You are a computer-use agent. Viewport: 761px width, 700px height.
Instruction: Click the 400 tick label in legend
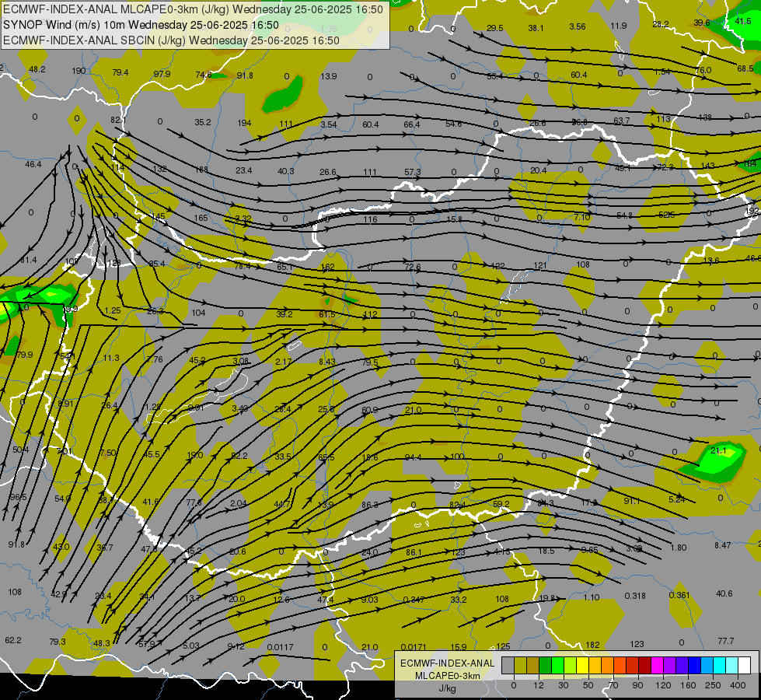coord(738,685)
